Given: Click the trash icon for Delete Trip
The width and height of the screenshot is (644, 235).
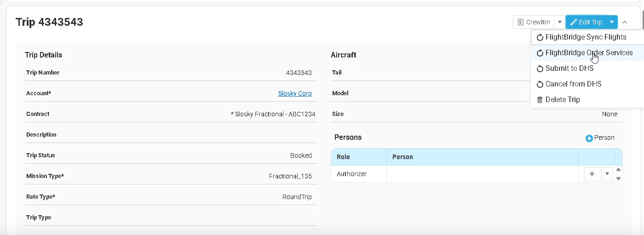Looking at the screenshot, I should (x=540, y=100).
